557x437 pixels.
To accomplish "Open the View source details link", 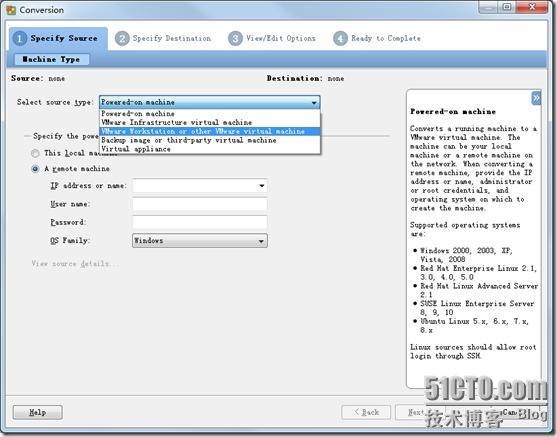I will click(x=75, y=264).
